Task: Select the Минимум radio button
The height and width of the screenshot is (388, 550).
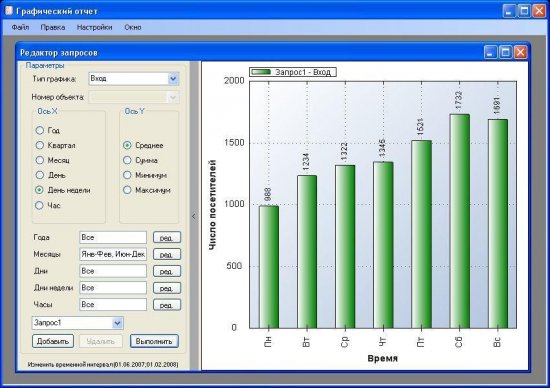Action: [x=127, y=175]
